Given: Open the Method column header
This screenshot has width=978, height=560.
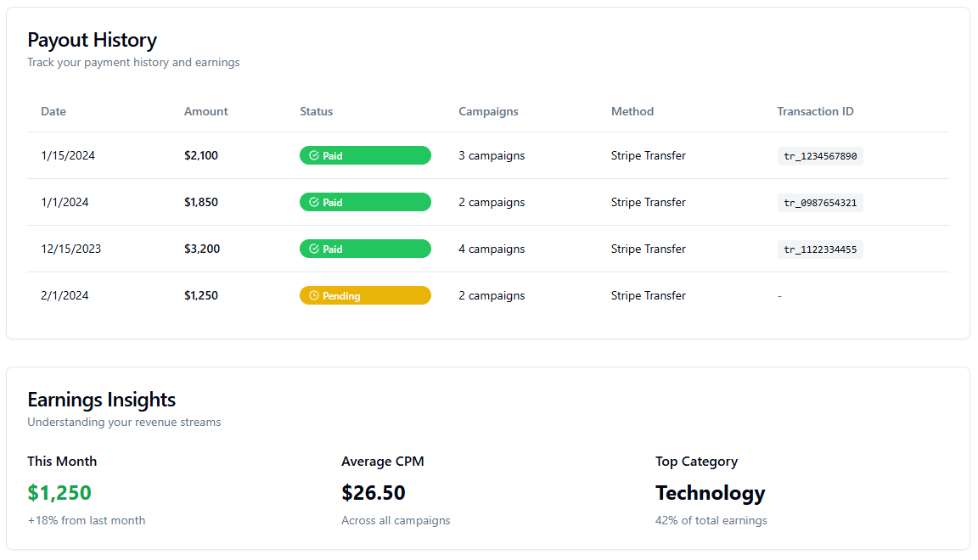Looking at the screenshot, I should click(632, 111).
